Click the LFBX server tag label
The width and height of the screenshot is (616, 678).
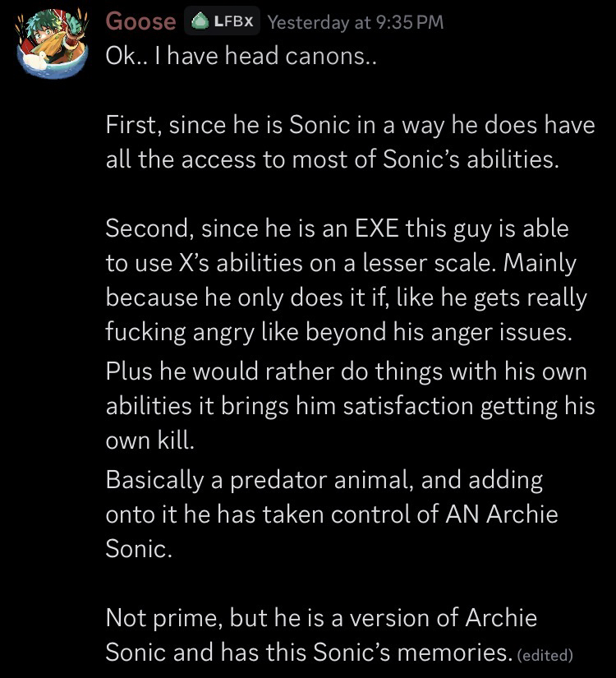click(x=232, y=22)
